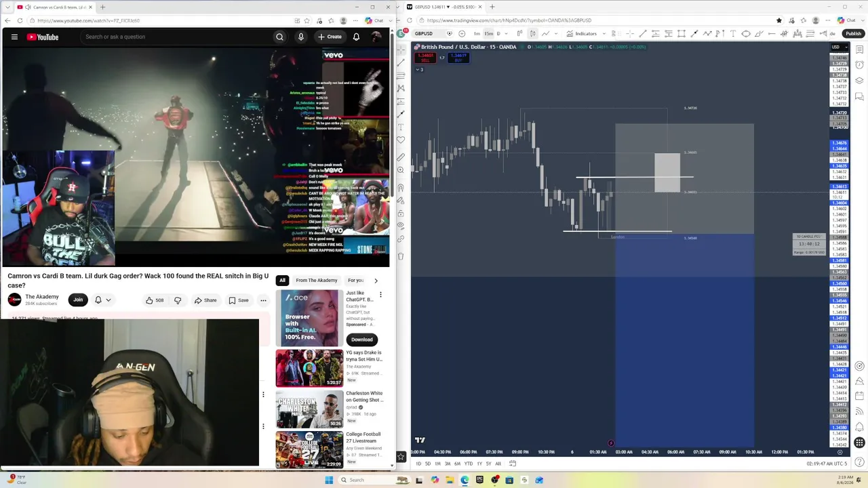Expand the collapsed indicators legend arrow
Viewport: 868px width, 488px height.
coord(419,69)
